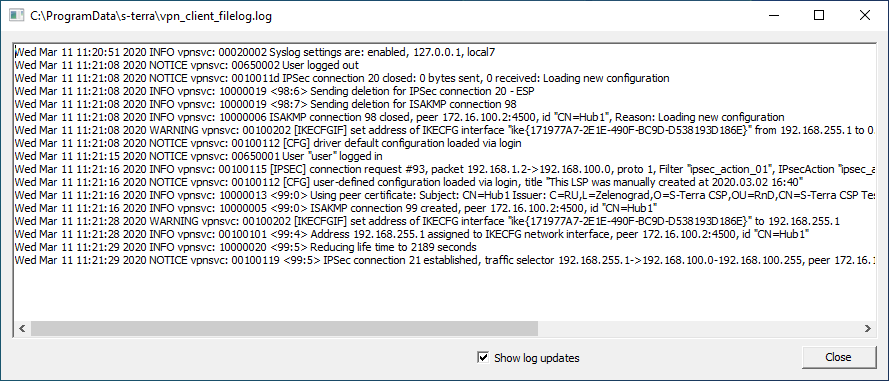
Task: Click the log viewer window icon in title bar
Action: coord(16,16)
